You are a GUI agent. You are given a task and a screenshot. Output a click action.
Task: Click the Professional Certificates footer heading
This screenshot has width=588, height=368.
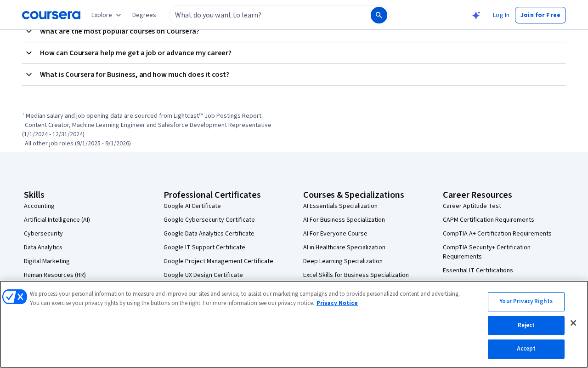[x=212, y=195]
